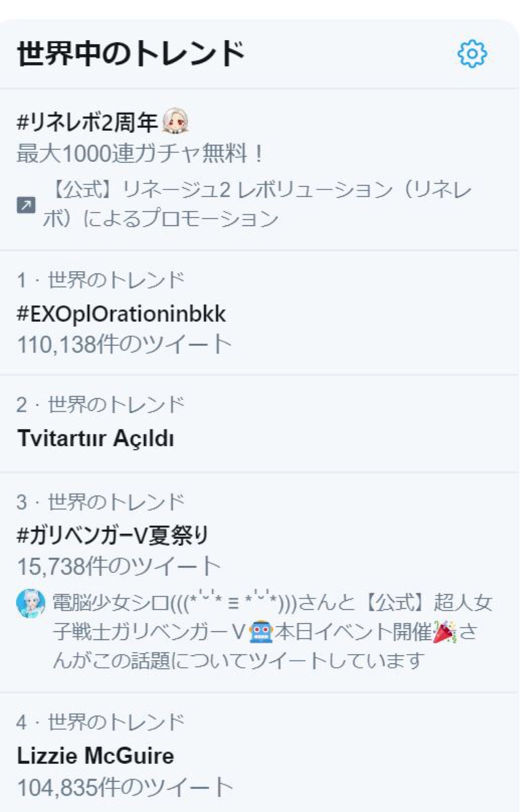Click the party popper emoji
Image resolution: width=522 pixels, height=812 pixels.
point(445,632)
